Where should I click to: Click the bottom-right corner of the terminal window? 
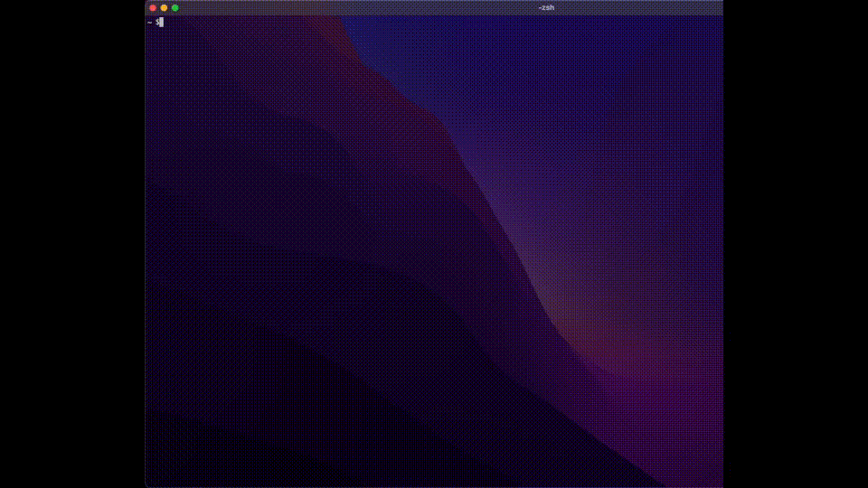(721, 485)
